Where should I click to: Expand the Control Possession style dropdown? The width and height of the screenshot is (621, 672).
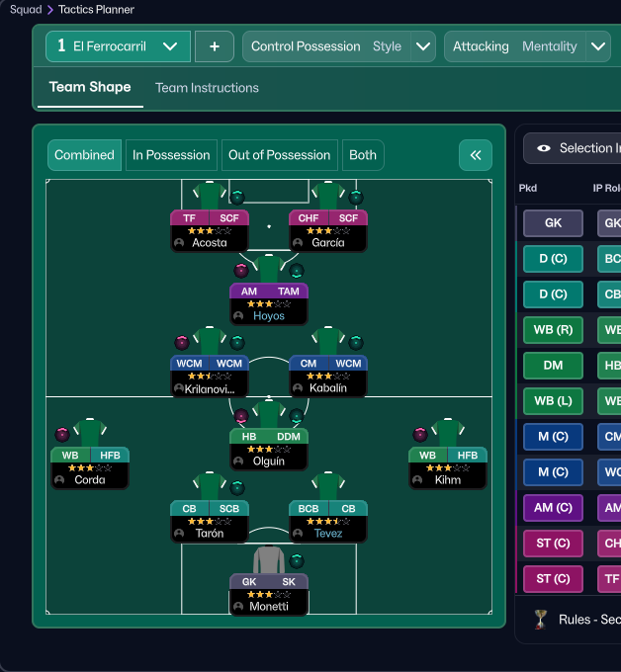point(423,46)
